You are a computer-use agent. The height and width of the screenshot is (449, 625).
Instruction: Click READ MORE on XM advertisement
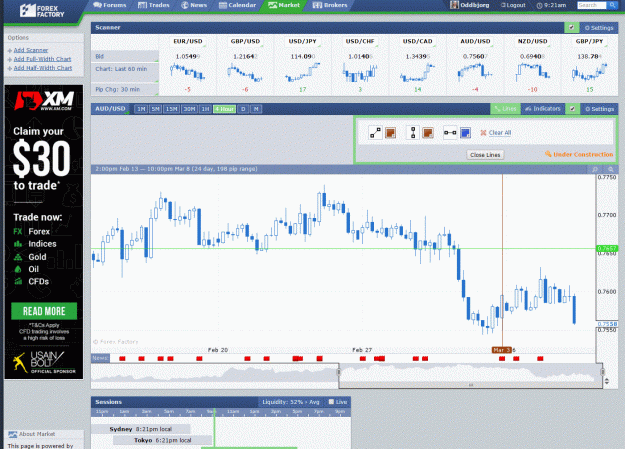pos(44,311)
